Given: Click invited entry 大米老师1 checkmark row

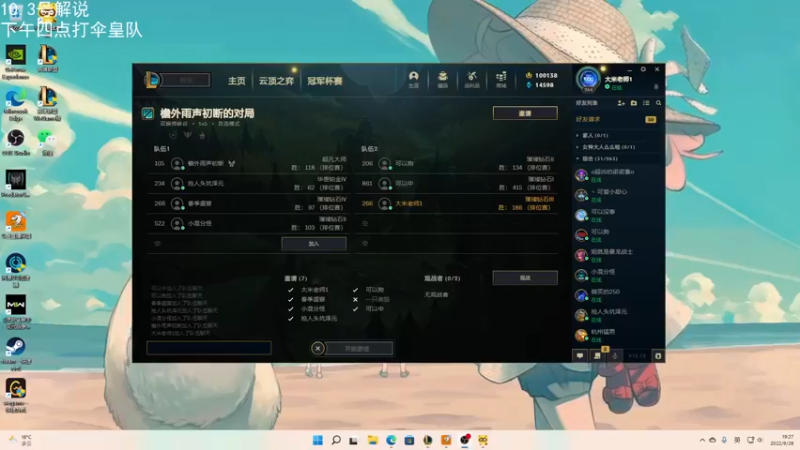Looking at the screenshot, I should [x=309, y=290].
